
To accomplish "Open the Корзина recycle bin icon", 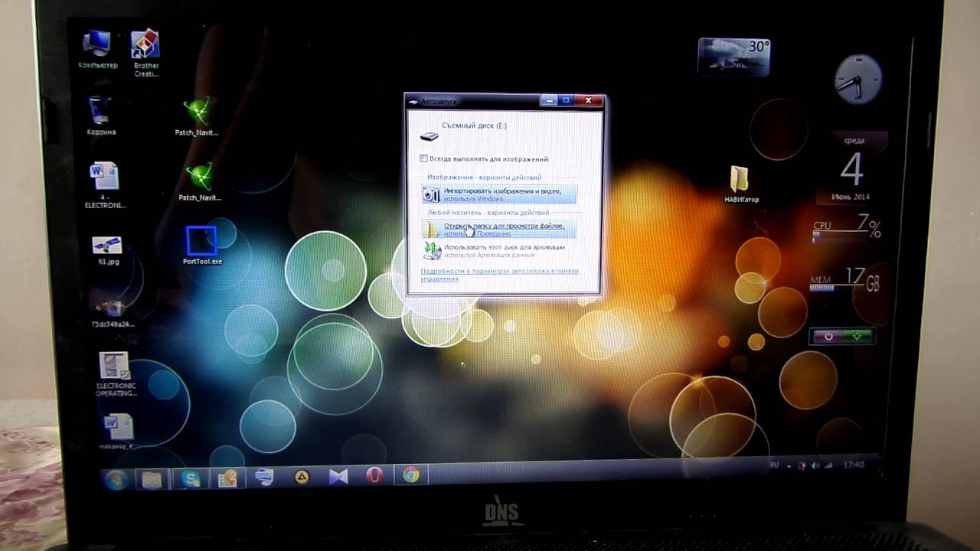I will coord(101,116).
